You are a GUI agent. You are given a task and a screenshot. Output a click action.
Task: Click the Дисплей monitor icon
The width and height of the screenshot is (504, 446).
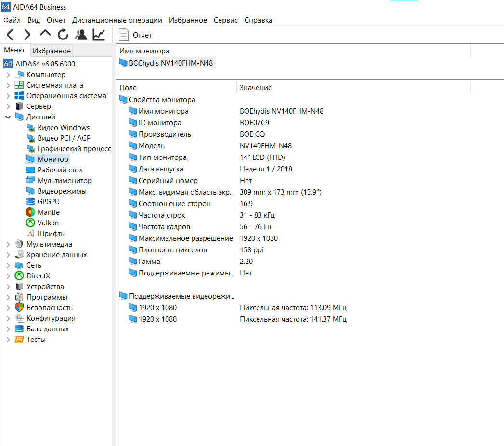[19, 117]
